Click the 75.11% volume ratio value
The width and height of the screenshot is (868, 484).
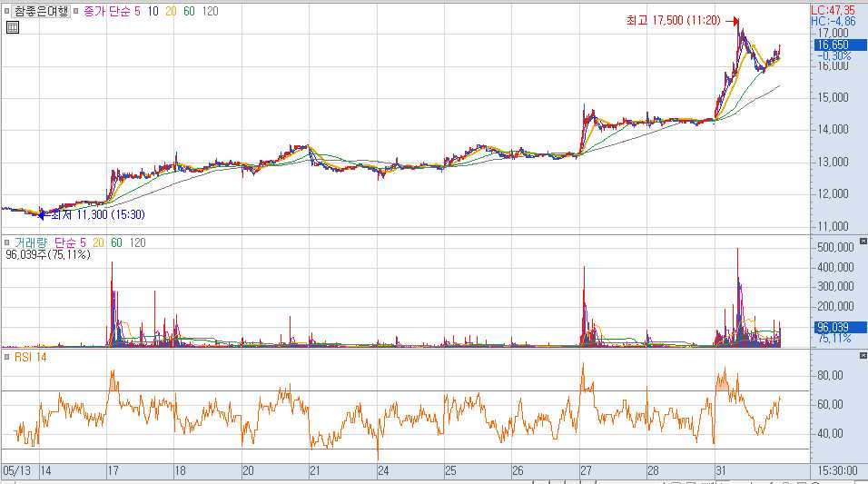[x=834, y=339]
